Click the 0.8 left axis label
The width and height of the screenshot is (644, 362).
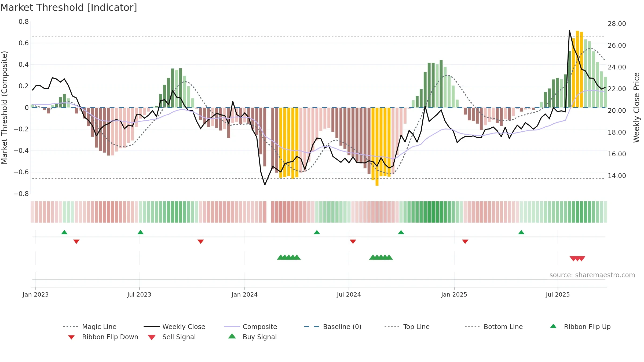point(24,22)
